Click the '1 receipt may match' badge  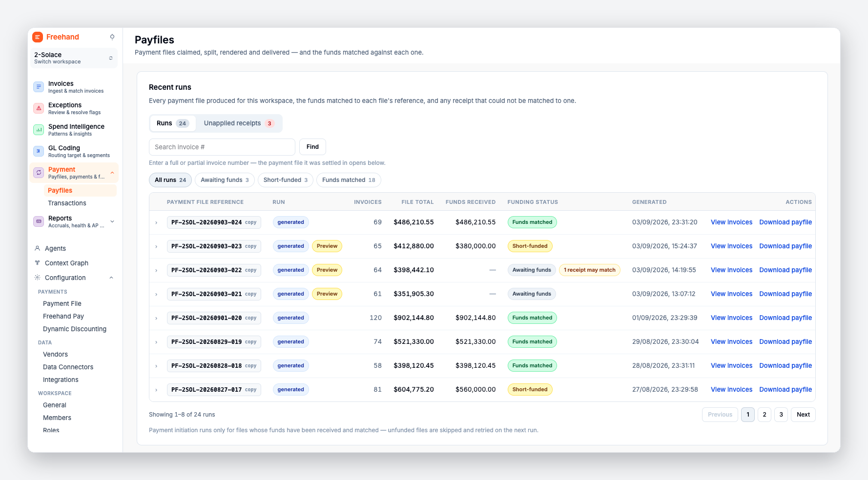pyautogui.click(x=590, y=270)
